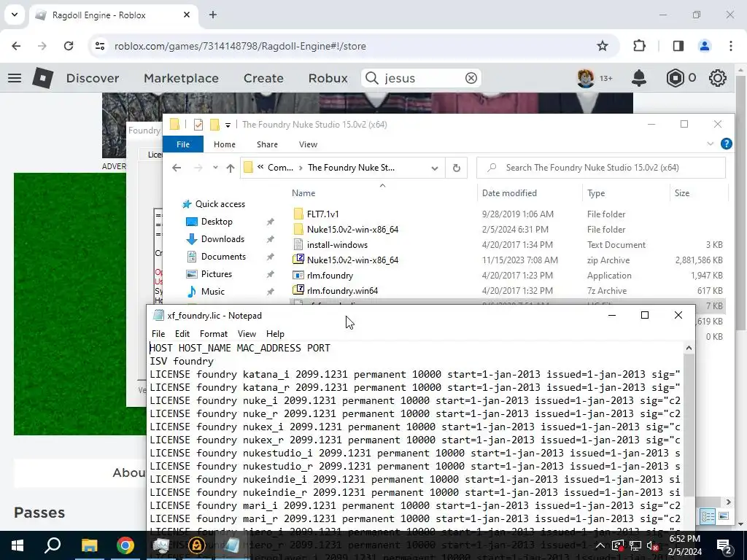Open Roblox notifications bell
The height and width of the screenshot is (560, 747).
click(x=639, y=78)
